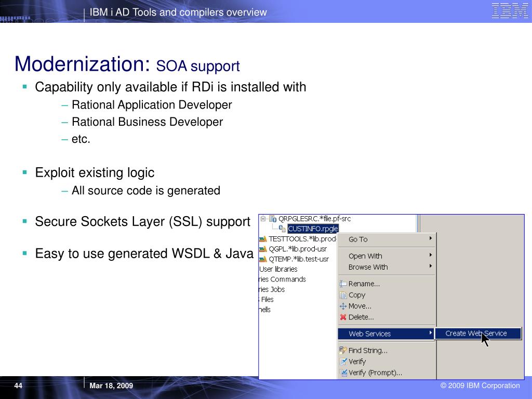532x399 pixels.
Task: Click the 'Exploit existing logic' bullet
Action: (x=95, y=172)
